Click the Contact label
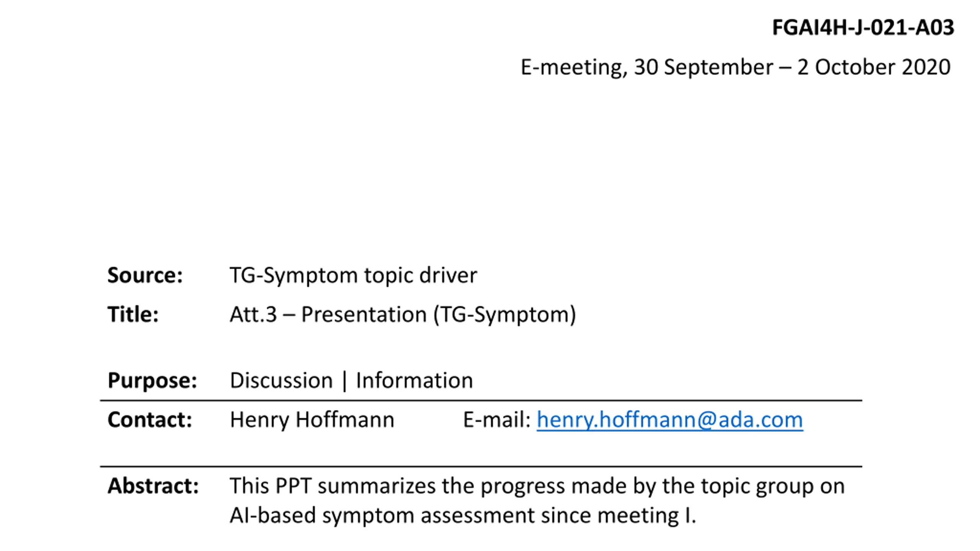Image resolution: width=980 pixels, height=551 pixels. 150,420
